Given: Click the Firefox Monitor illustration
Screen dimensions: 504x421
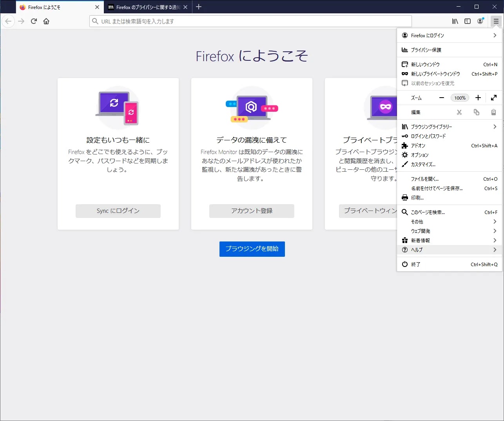Looking at the screenshot, I should pyautogui.click(x=252, y=108).
